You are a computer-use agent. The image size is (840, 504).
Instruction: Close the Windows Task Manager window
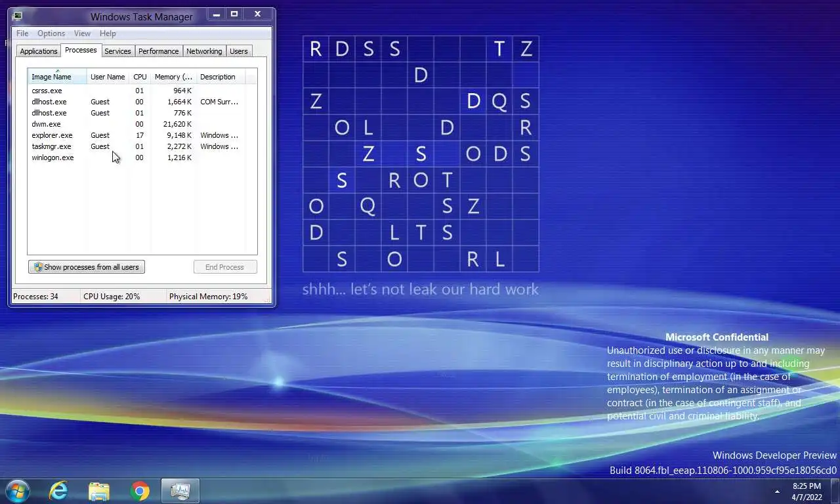point(257,14)
